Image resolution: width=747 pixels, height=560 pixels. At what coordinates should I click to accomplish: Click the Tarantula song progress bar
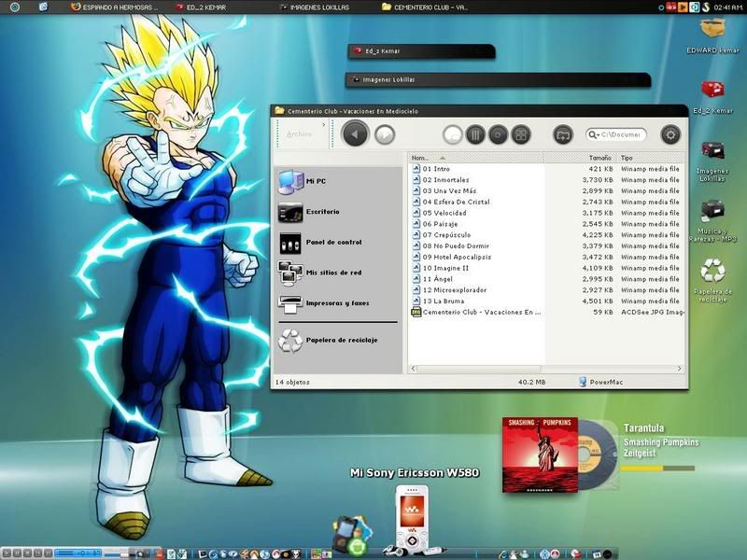tap(657, 469)
